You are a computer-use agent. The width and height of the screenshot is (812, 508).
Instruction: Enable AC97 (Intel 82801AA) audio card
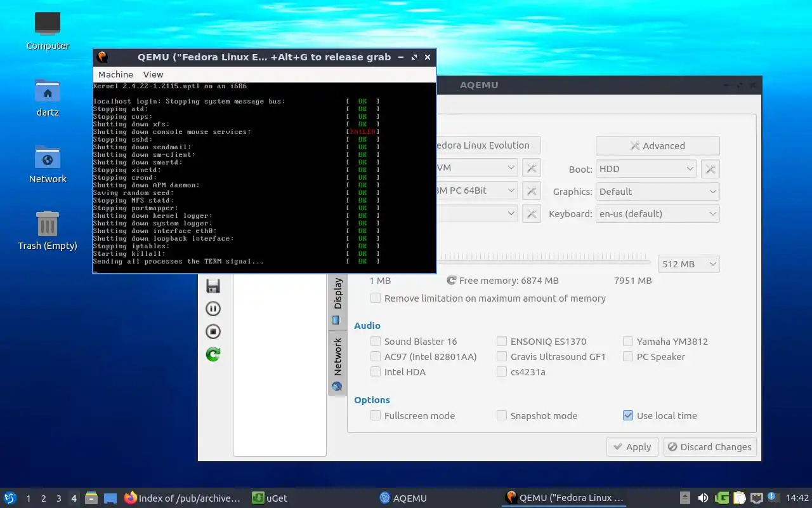[x=376, y=356]
